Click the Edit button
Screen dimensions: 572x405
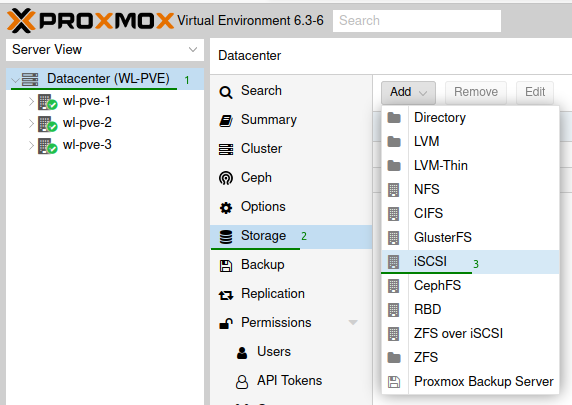[535, 92]
